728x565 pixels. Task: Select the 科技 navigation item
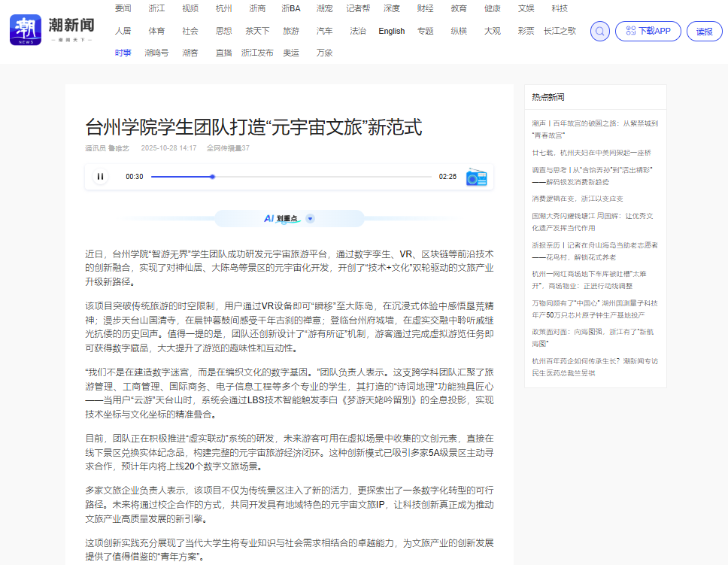559,8
